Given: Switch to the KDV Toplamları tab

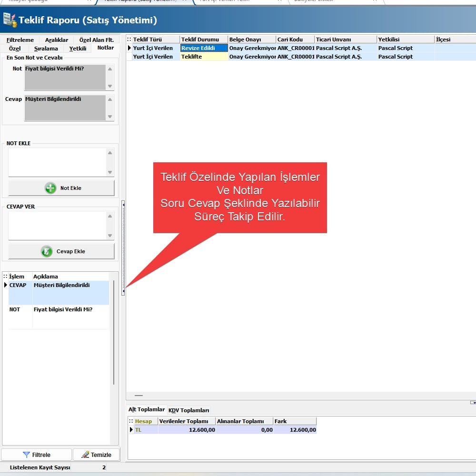Looking at the screenshot, I should [188, 410].
